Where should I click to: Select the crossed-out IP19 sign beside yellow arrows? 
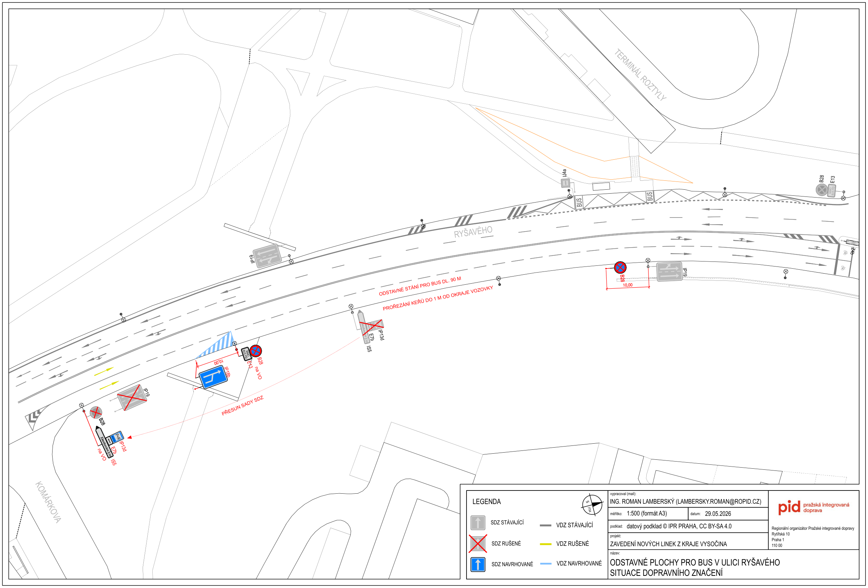(132, 398)
